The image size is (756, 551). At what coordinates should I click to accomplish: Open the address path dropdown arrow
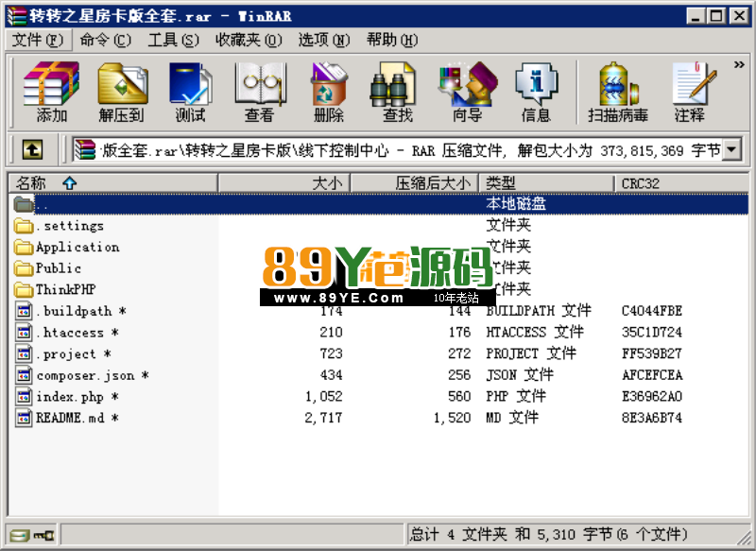(x=731, y=150)
